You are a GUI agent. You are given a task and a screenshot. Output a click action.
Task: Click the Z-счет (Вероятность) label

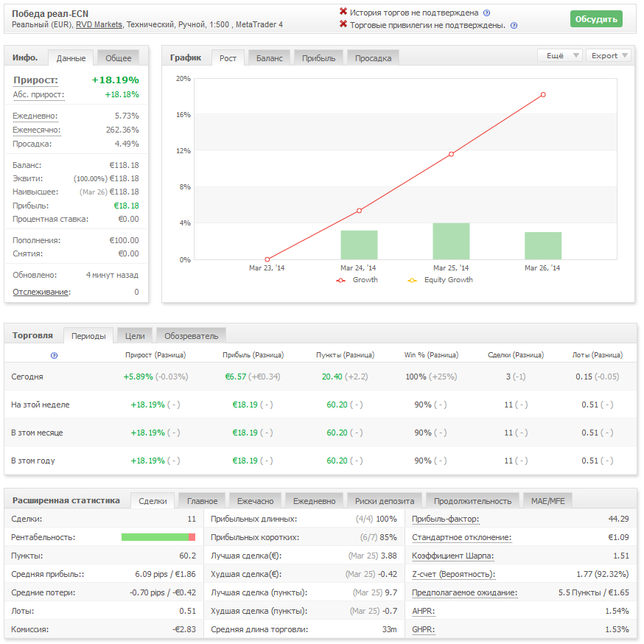[x=454, y=575]
